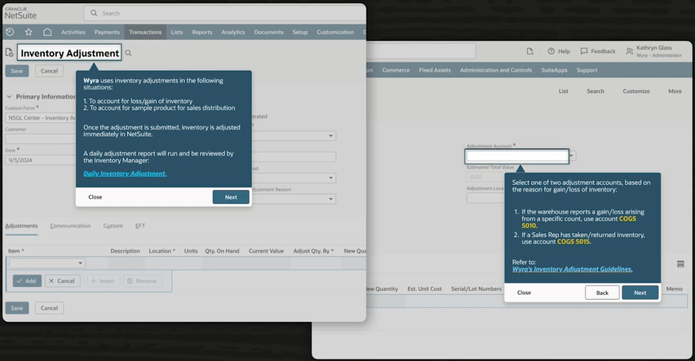Screen dimensions: 695x361
Task: Click the ORACLE NetSuite logo
Action: [20, 13]
